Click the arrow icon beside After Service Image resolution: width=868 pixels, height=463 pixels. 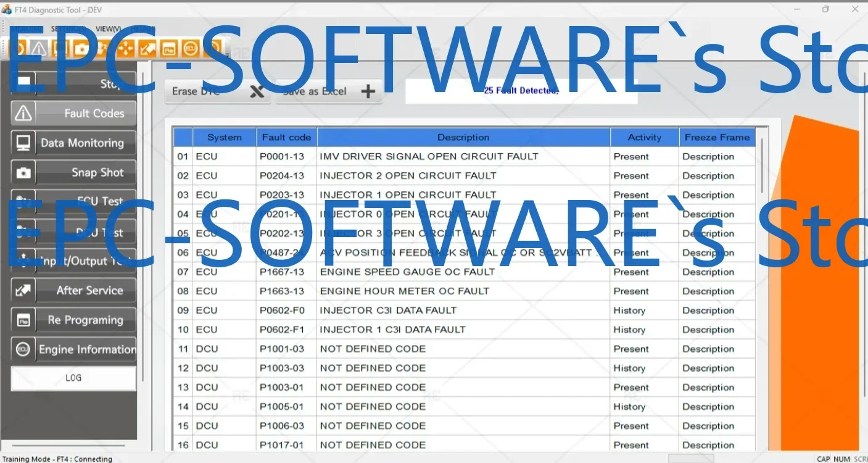pos(23,290)
